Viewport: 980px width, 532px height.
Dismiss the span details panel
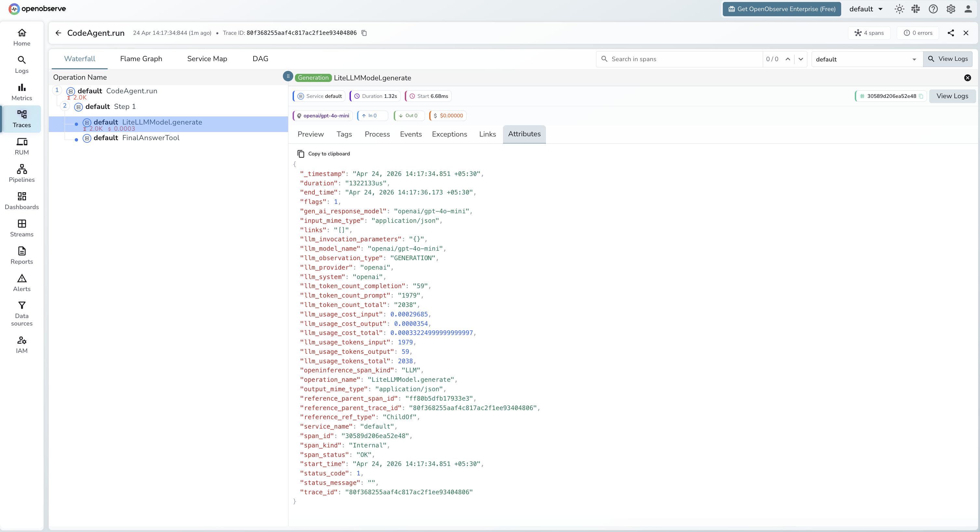(967, 78)
